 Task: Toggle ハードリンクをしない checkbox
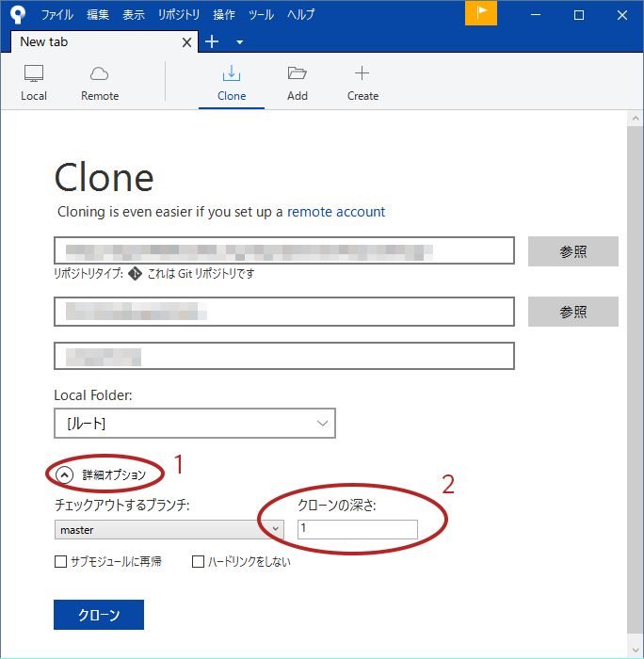click(199, 562)
